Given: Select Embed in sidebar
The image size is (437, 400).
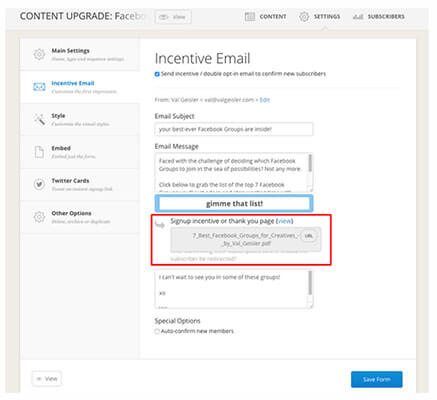Looking at the screenshot, I should click(x=80, y=152).
